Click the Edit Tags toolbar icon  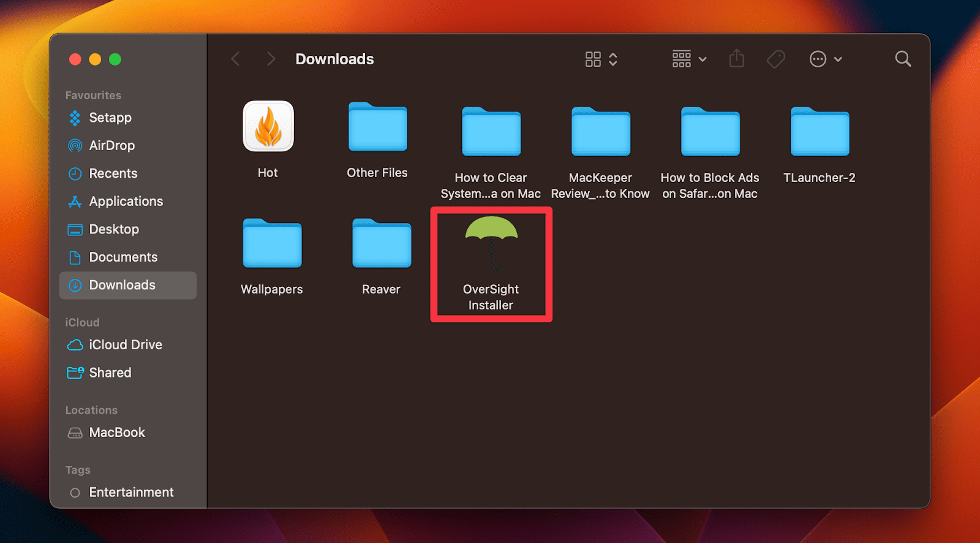[775, 59]
